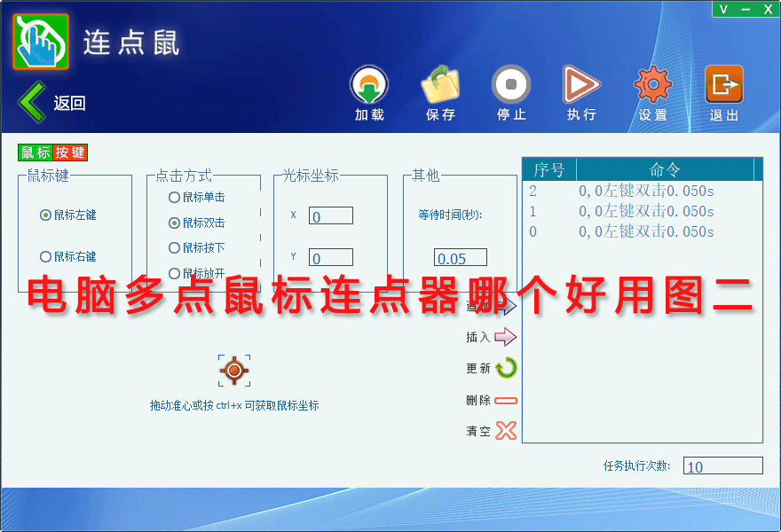Click the 清空 red X icon

506,431
